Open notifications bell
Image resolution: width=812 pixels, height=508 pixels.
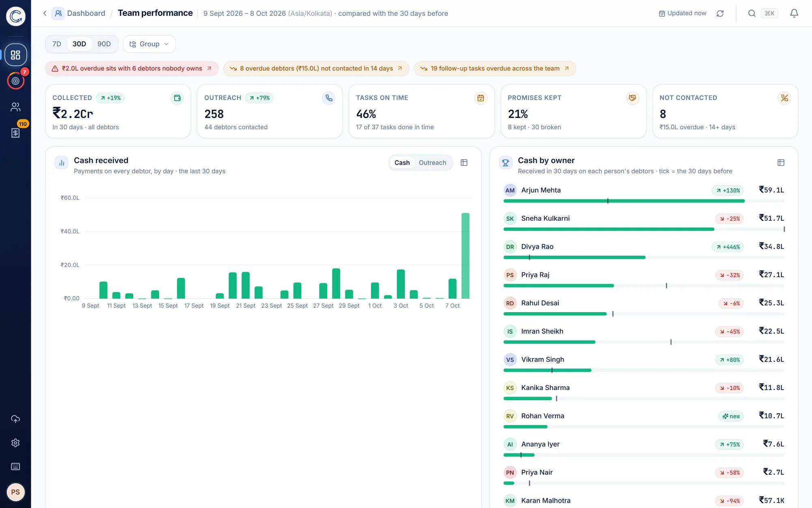[x=794, y=13]
